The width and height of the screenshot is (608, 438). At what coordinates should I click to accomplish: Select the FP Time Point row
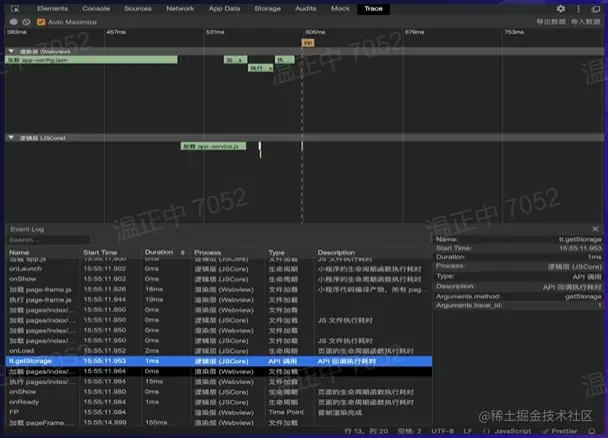[219, 412]
